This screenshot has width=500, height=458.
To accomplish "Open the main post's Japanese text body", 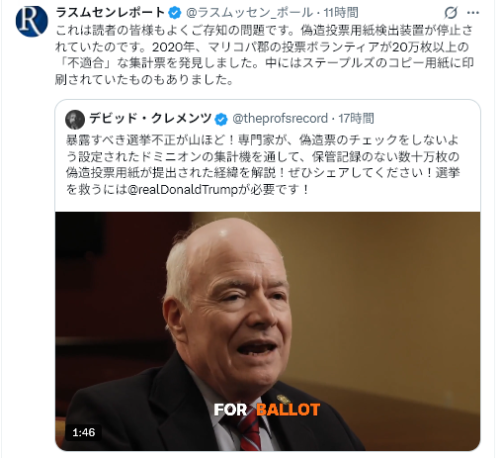I will tap(264, 55).
